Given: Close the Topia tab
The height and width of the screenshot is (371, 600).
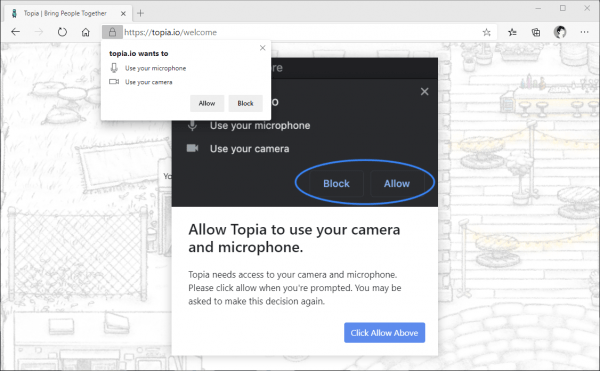Looking at the screenshot, I should point(123,13).
